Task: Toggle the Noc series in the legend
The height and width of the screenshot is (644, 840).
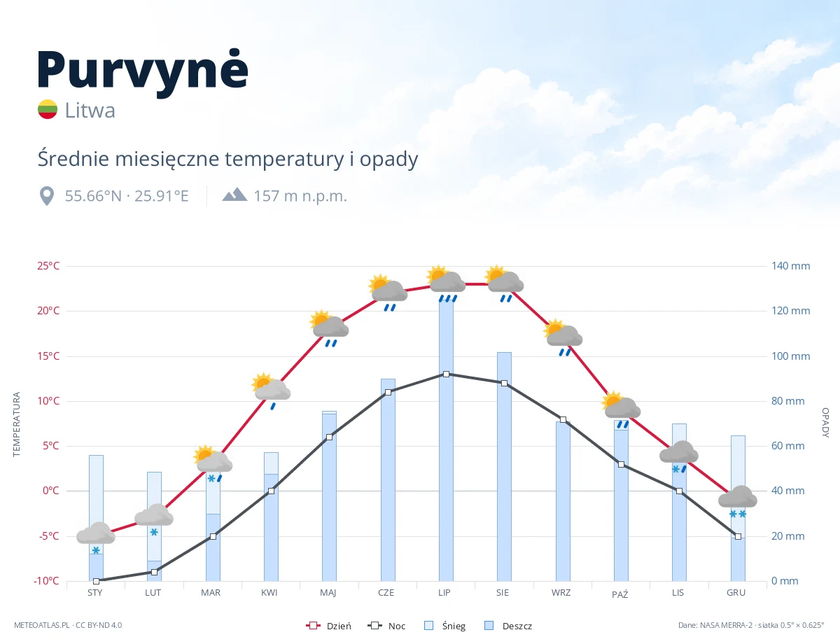Action: click(x=386, y=626)
